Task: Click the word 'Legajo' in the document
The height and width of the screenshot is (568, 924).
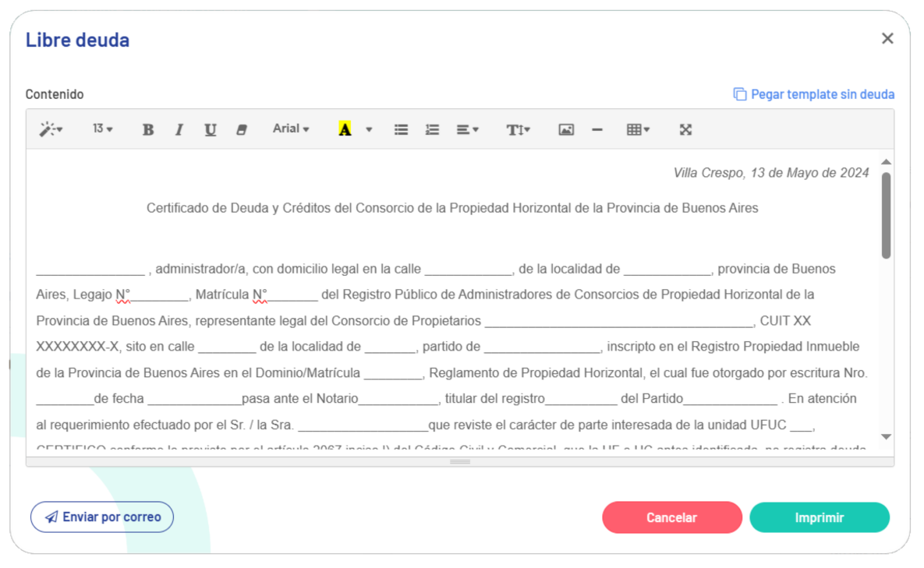Action: (92, 295)
